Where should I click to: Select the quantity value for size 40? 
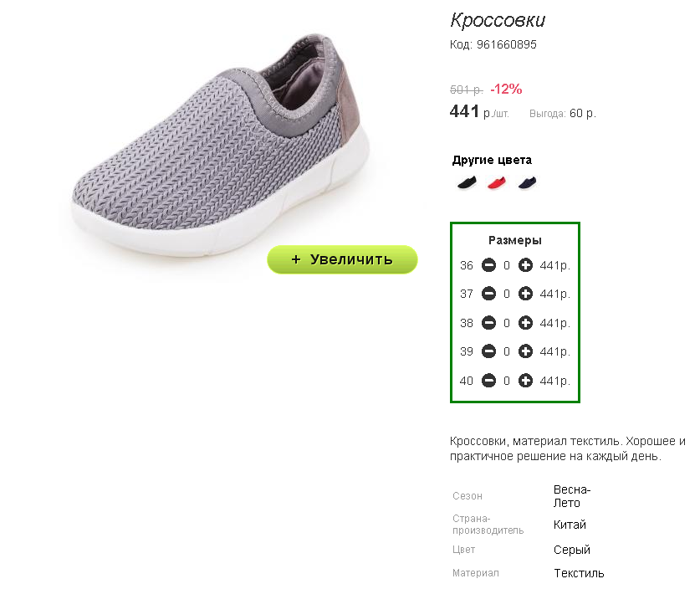(507, 381)
